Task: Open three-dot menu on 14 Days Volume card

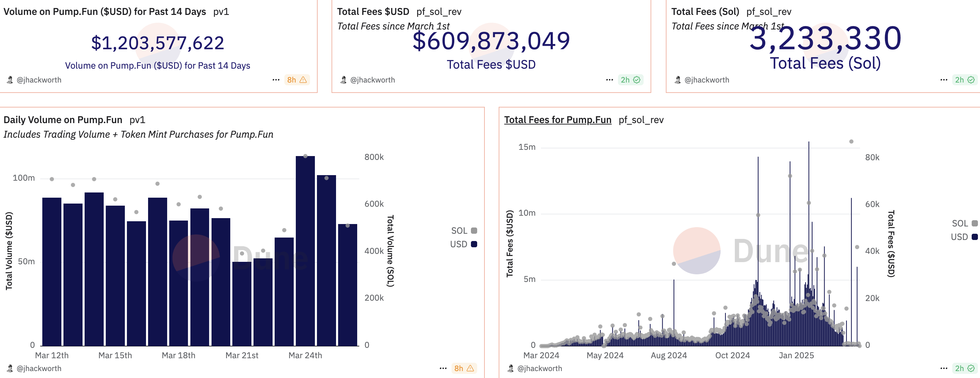Action: pyautogui.click(x=276, y=80)
